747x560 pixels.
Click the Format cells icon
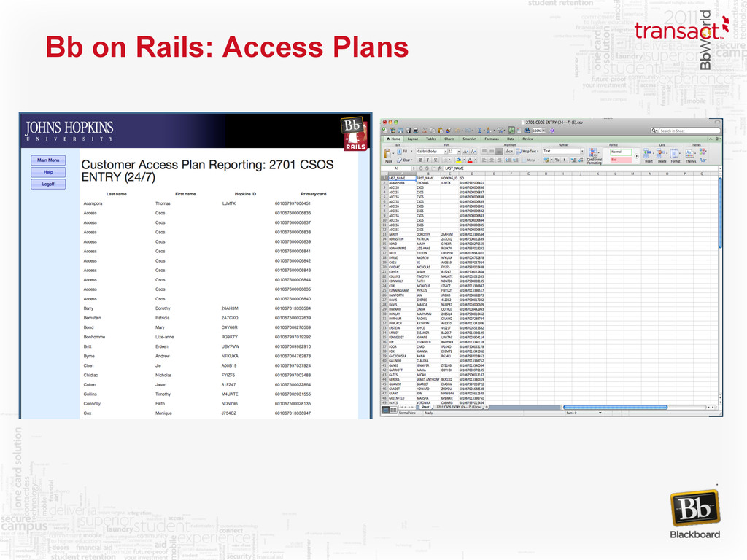676,155
